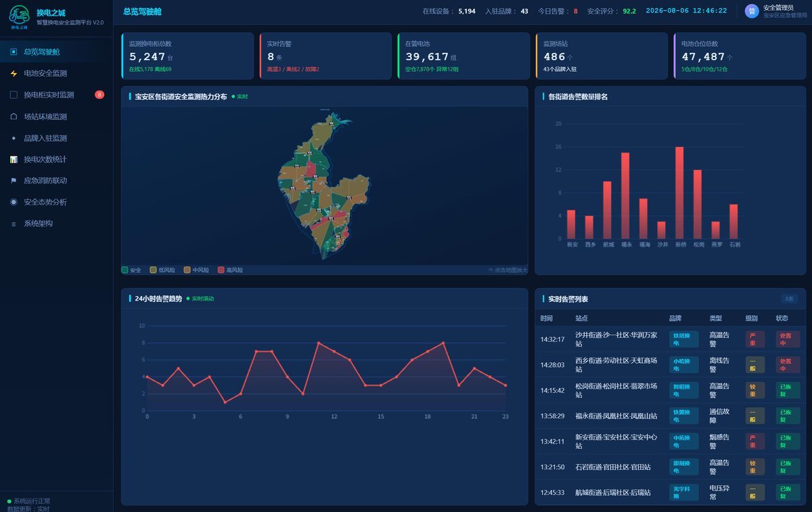Click the 航城 bar in ranking chart

(607, 210)
